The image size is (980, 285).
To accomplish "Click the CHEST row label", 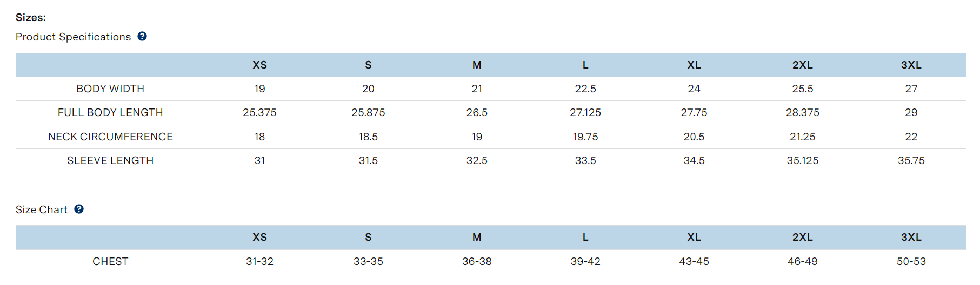I will [110, 261].
